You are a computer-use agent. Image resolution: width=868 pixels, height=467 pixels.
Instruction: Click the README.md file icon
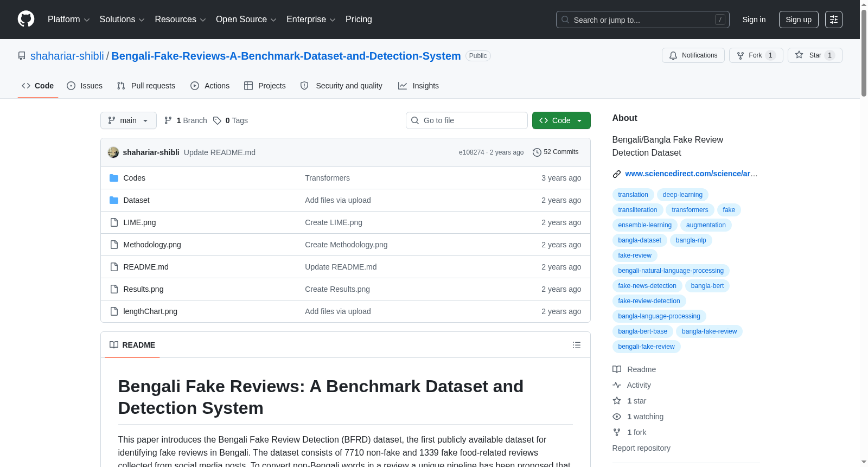point(114,267)
